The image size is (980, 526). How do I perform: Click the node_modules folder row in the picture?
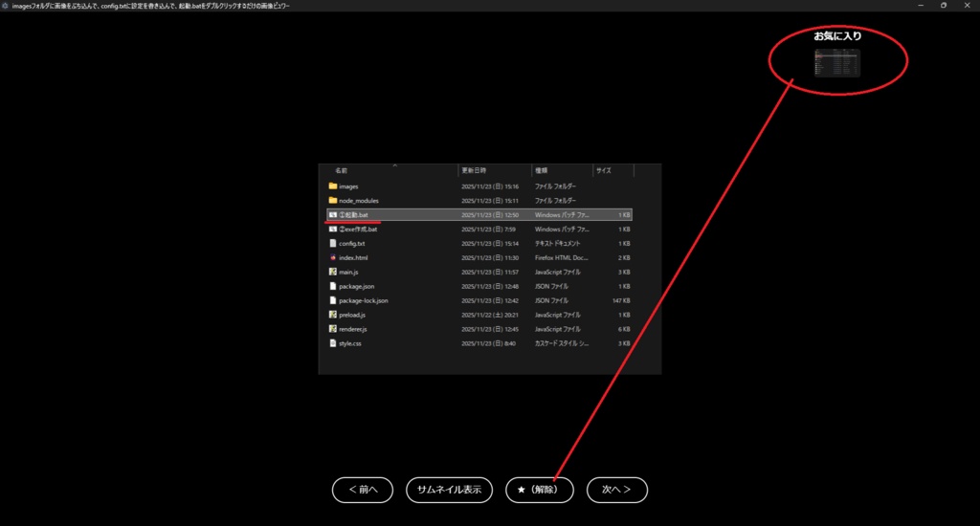pyautogui.click(x=479, y=201)
